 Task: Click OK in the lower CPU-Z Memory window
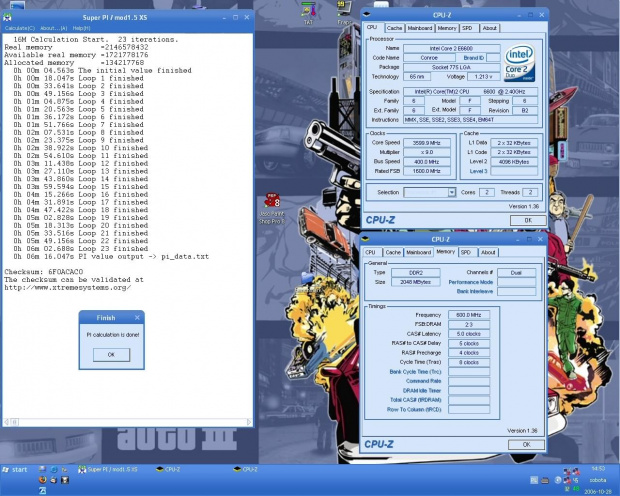pyautogui.click(x=526, y=445)
